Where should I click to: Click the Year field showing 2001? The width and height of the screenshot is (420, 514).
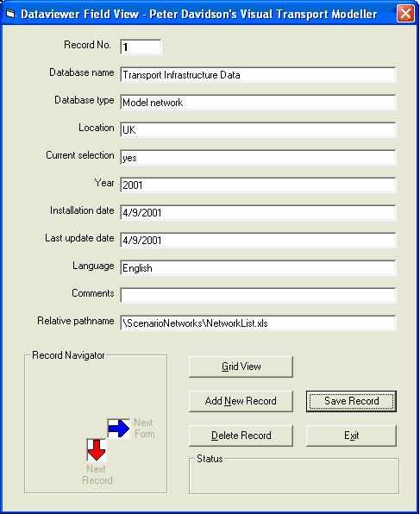258,185
